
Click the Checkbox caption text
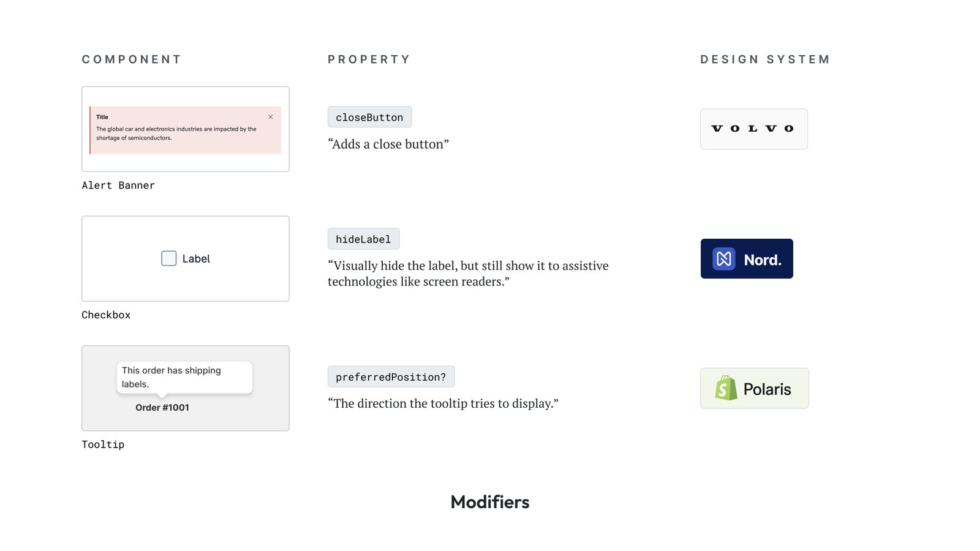pos(106,315)
